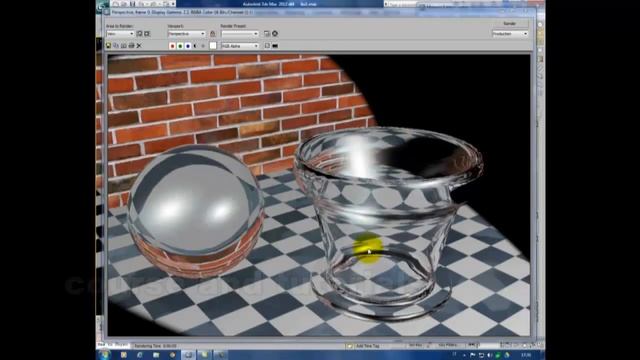Screen dimensions: 640x360
Task: Click the rendered glass sphere in the image
Action: [196, 210]
